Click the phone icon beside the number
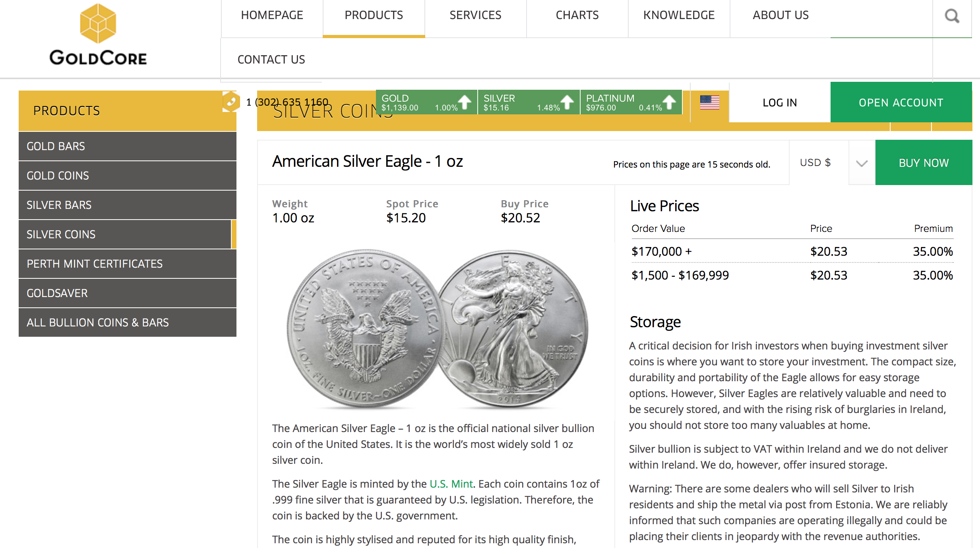The height and width of the screenshot is (548, 980). coord(231,101)
